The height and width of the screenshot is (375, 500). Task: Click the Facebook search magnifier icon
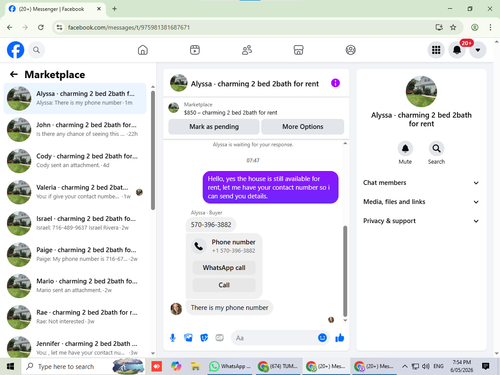(36, 50)
